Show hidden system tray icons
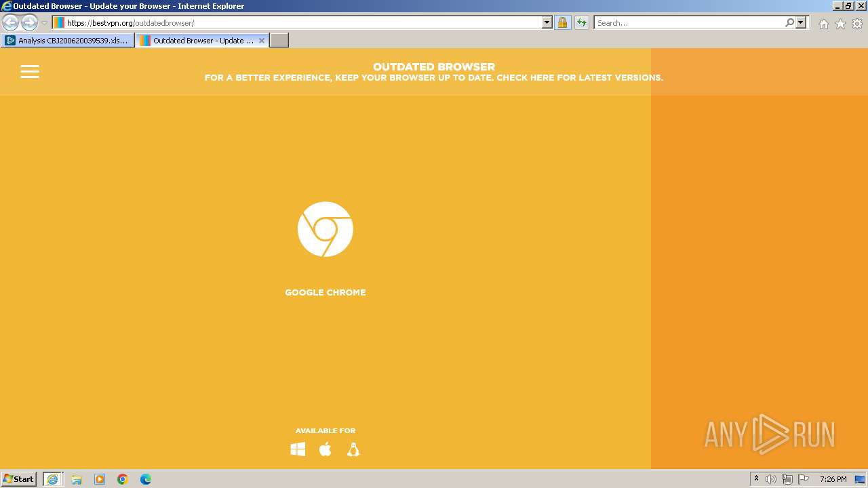 [x=756, y=479]
